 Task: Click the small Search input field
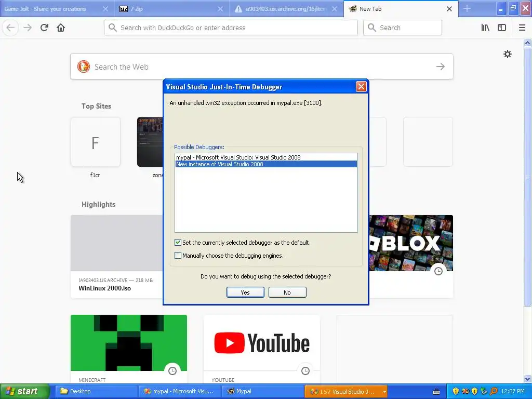[403, 28]
